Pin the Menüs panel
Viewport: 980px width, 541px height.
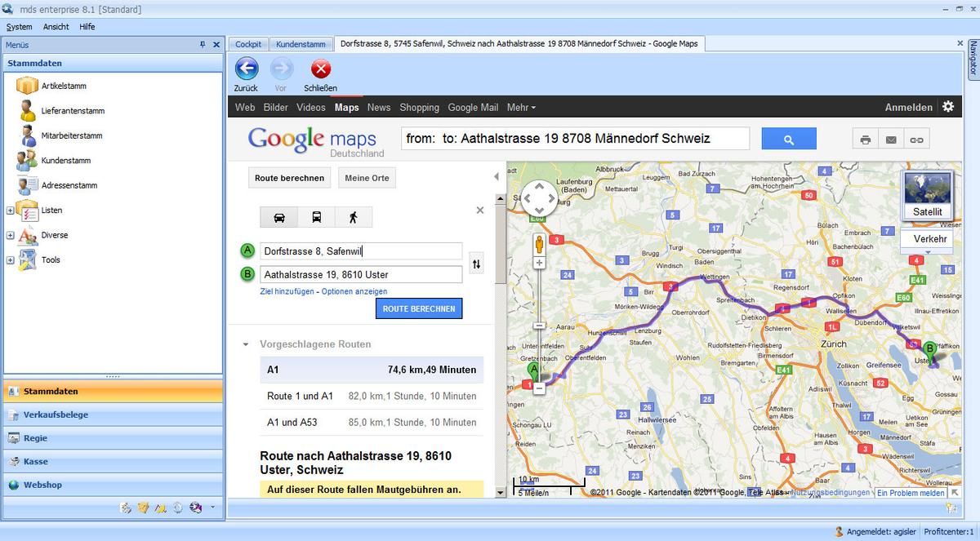point(203,45)
